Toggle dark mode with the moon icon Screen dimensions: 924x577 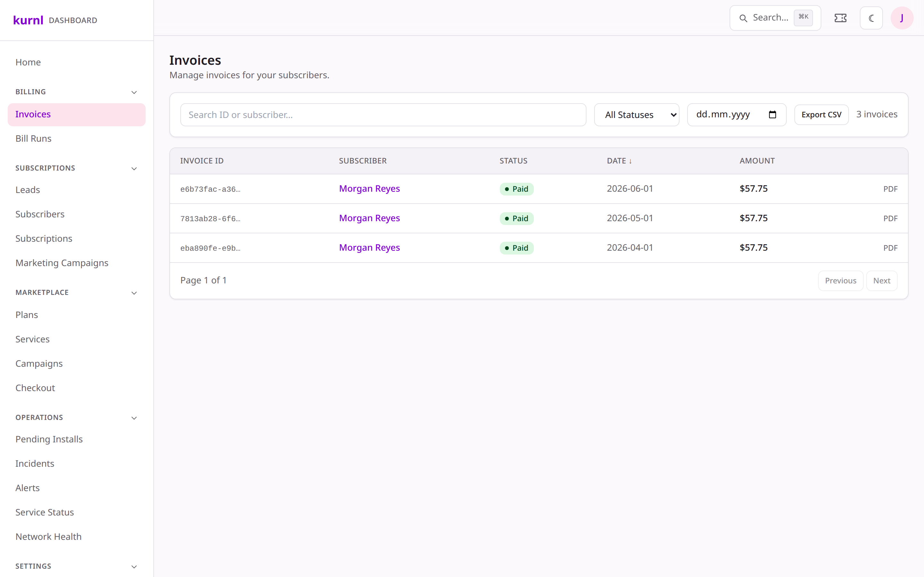pyautogui.click(x=871, y=18)
